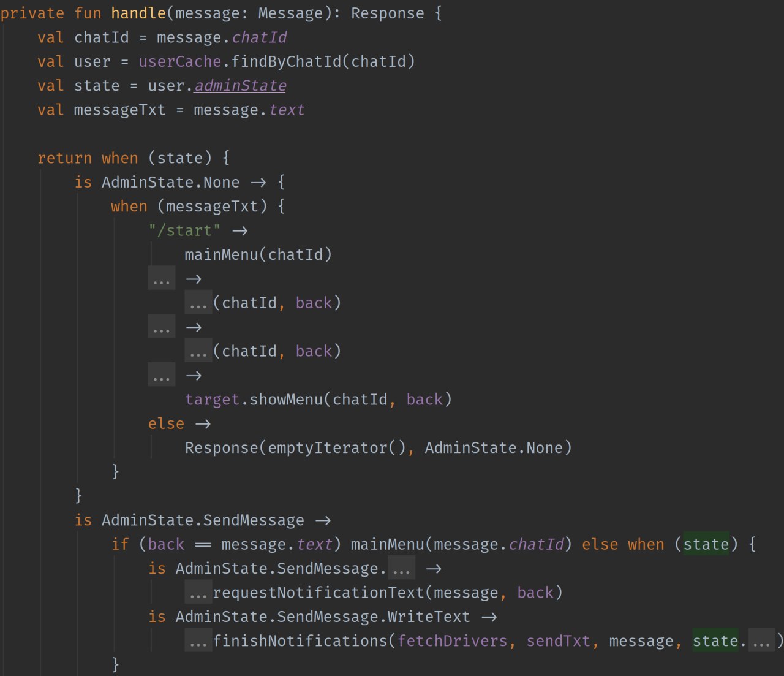Expand folded member after state. at line end

pos(761,641)
